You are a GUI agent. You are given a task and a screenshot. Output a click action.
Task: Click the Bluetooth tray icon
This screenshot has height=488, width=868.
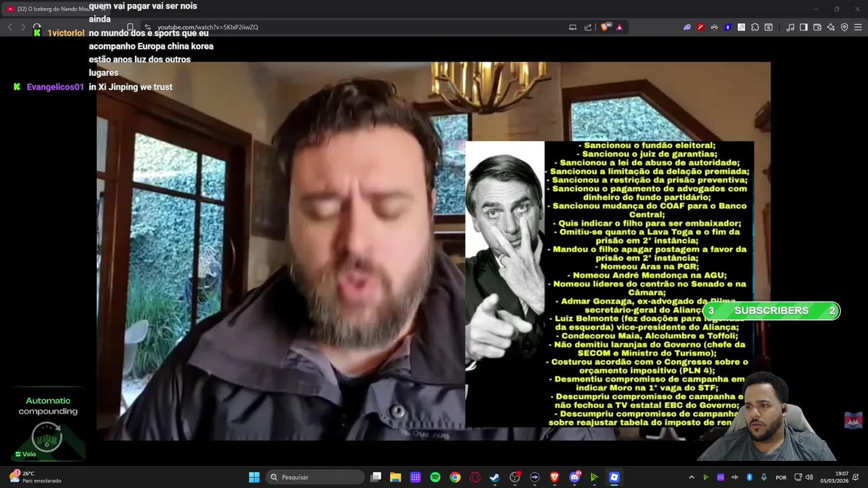tap(749, 477)
